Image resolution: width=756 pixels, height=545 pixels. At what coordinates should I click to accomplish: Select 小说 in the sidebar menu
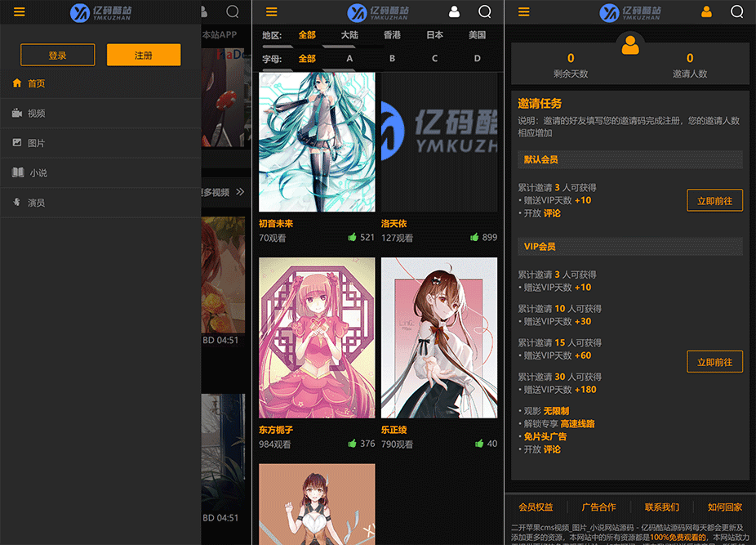[100, 173]
